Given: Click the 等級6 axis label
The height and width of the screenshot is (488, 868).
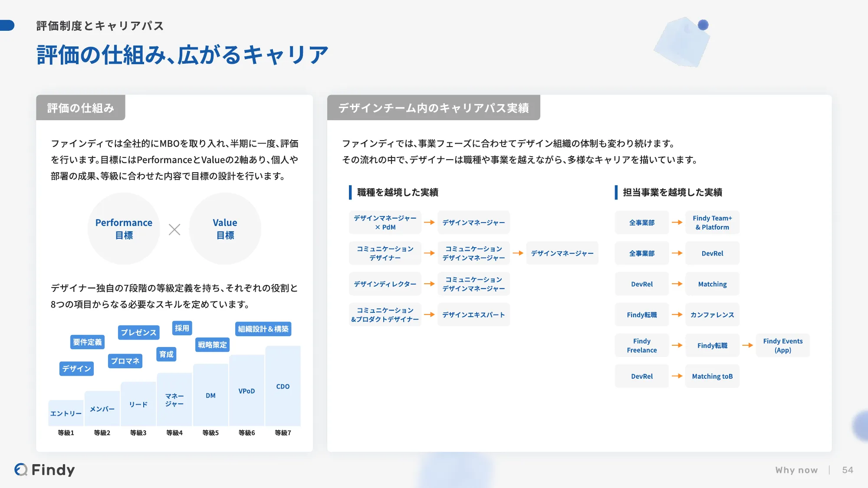Looking at the screenshot, I should 247,433.
